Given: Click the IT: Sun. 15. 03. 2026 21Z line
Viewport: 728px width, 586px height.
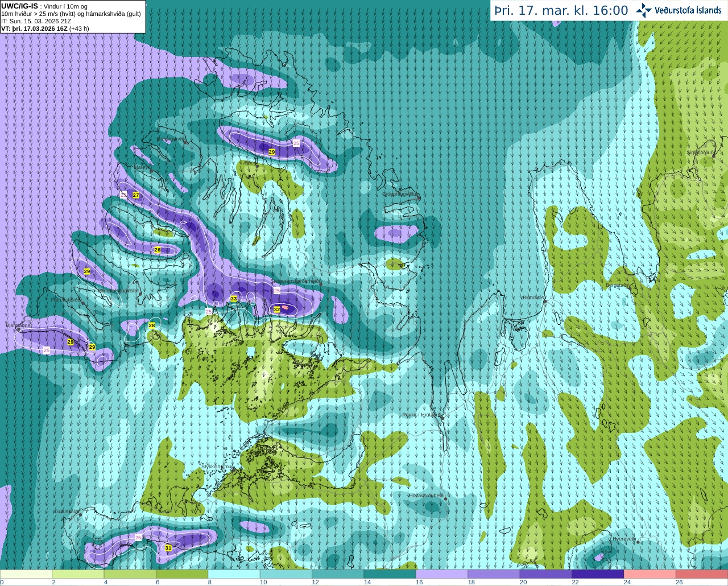Looking at the screenshot, I should [x=36, y=21].
